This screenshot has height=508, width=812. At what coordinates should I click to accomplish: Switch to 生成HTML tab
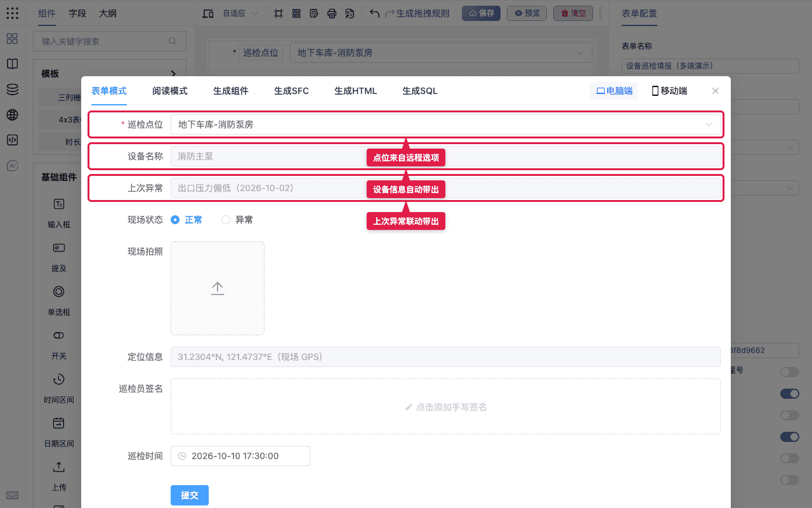coord(356,91)
